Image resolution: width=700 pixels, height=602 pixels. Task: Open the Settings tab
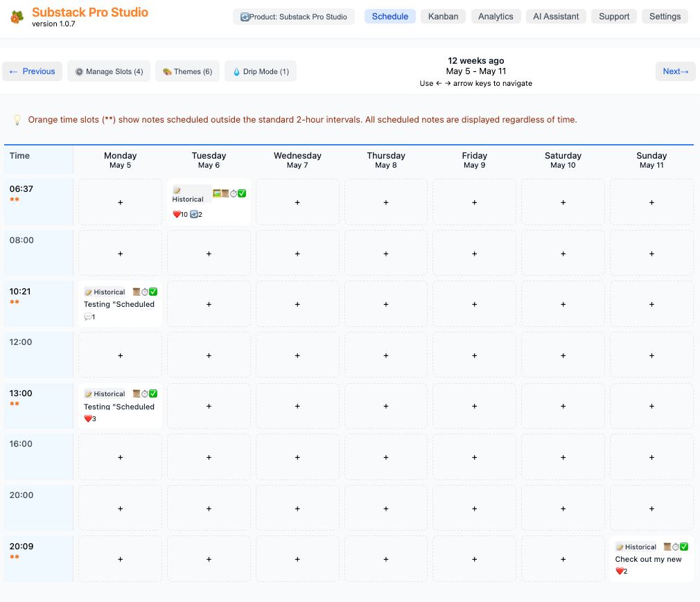(665, 17)
